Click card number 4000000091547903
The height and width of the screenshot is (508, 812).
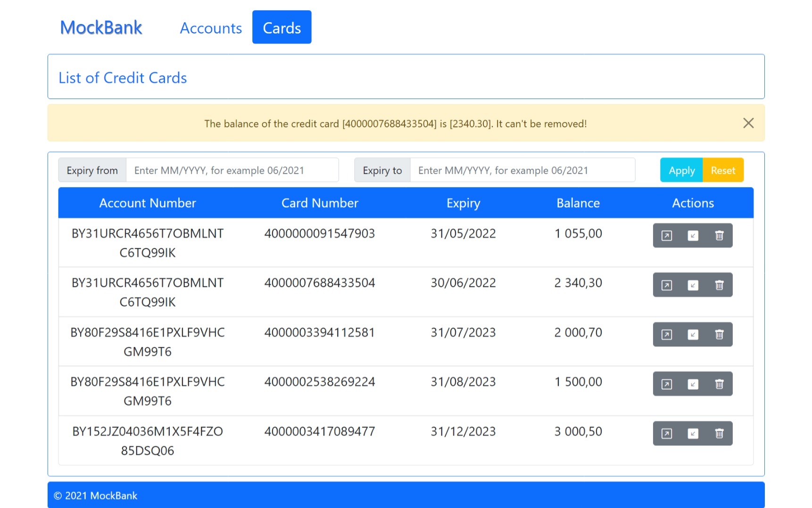(x=320, y=233)
